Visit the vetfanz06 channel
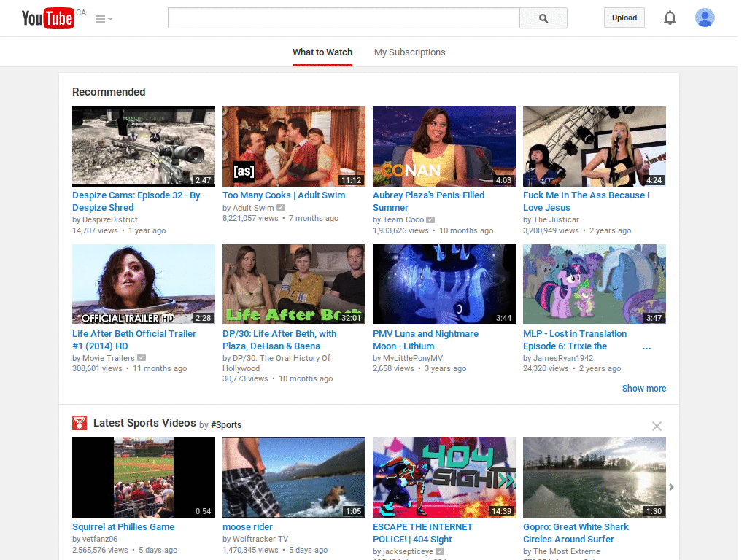The width and height of the screenshot is (747, 560). [100, 539]
